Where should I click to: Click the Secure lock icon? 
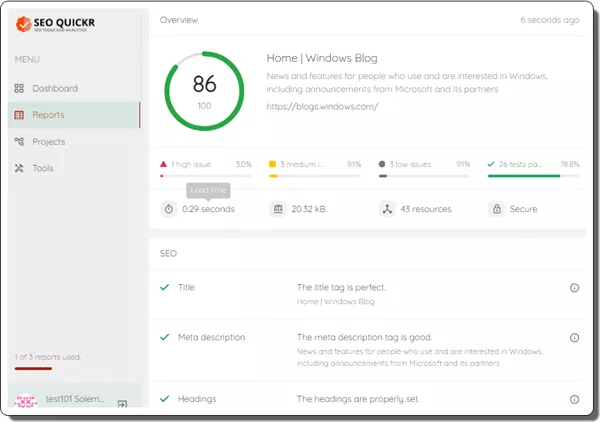tap(496, 209)
